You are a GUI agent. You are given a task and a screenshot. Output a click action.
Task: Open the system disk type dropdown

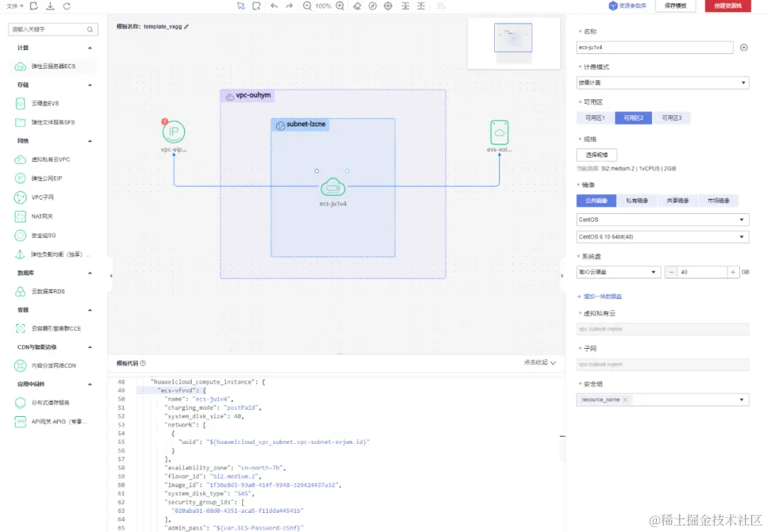[x=619, y=272]
